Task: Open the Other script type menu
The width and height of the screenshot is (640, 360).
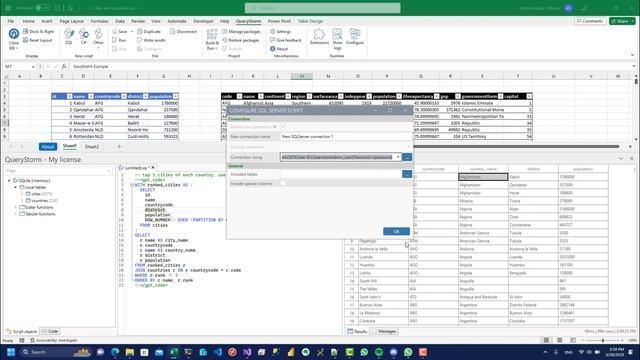Action: (x=98, y=38)
